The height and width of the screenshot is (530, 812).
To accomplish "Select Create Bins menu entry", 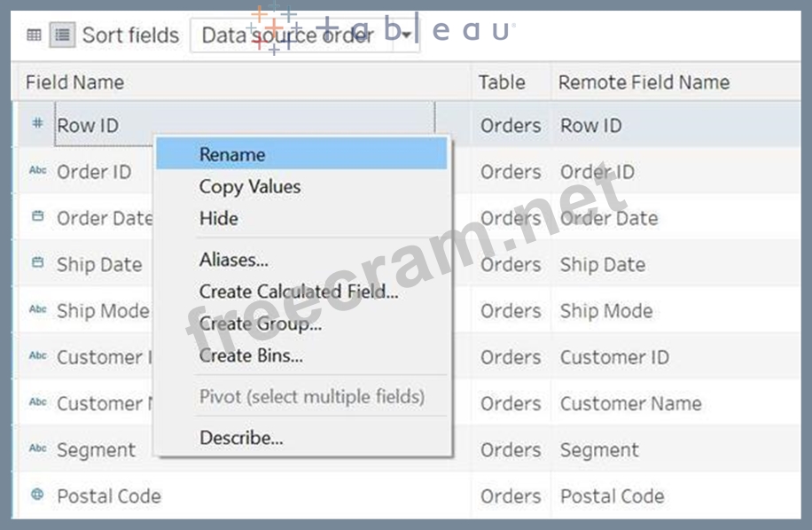I will (251, 355).
